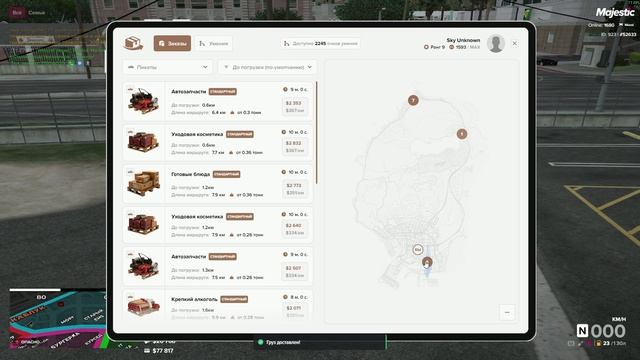Click the white 'Вы' location marker on map

point(418,250)
